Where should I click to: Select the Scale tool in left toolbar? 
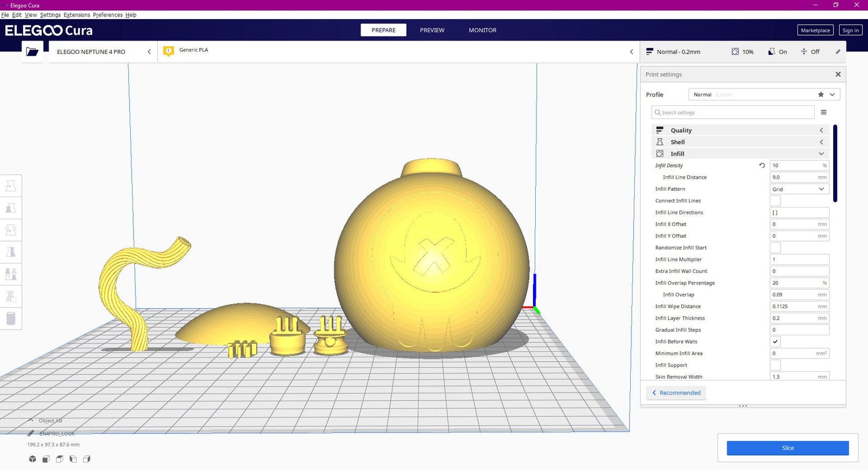click(x=11, y=208)
